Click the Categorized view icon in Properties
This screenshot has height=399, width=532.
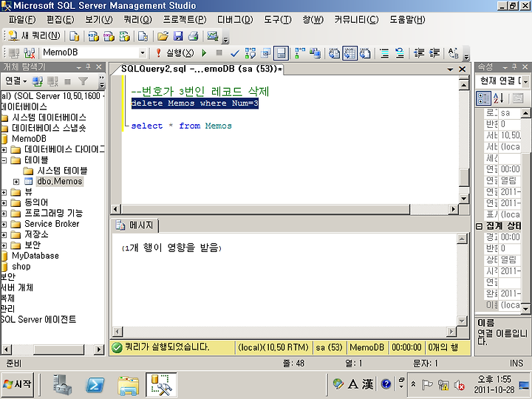tap(483, 98)
